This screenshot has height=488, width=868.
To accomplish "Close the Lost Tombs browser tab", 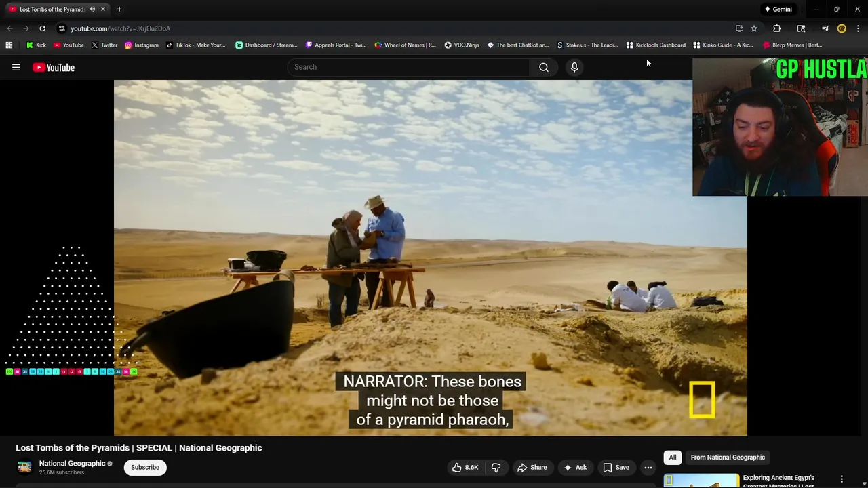I will [103, 9].
